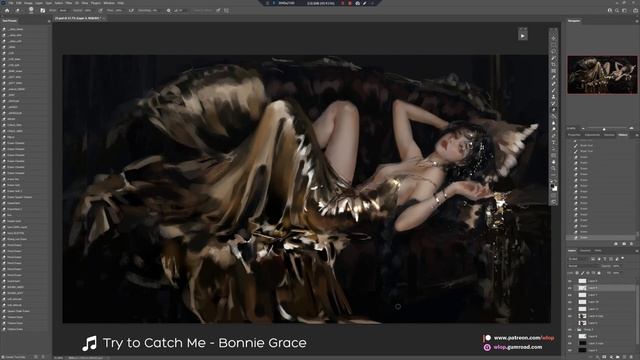Switch to the Channels tab

[586, 251]
